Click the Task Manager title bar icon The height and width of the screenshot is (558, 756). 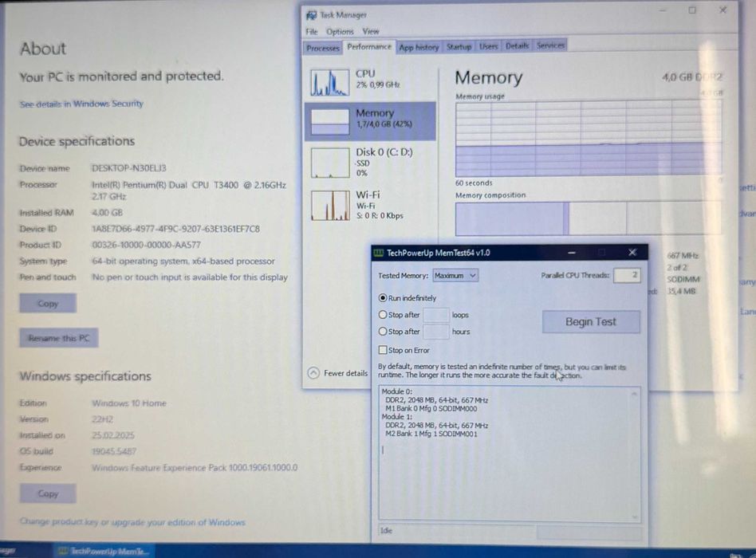(x=312, y=15)
